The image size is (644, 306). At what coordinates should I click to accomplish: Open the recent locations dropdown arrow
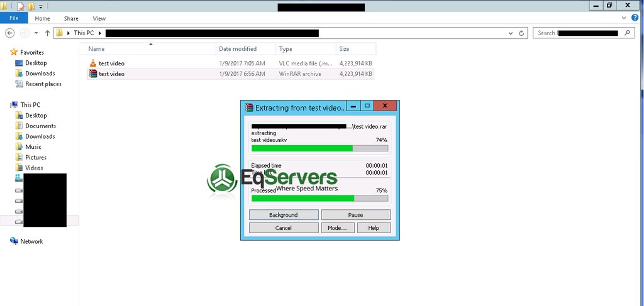pos(36,33)
